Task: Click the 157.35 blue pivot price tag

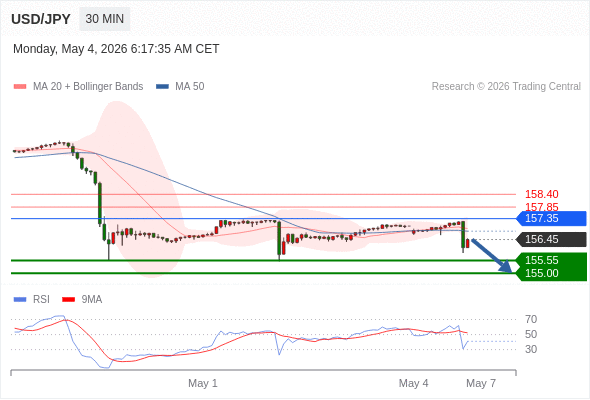Action: point(551,218)
